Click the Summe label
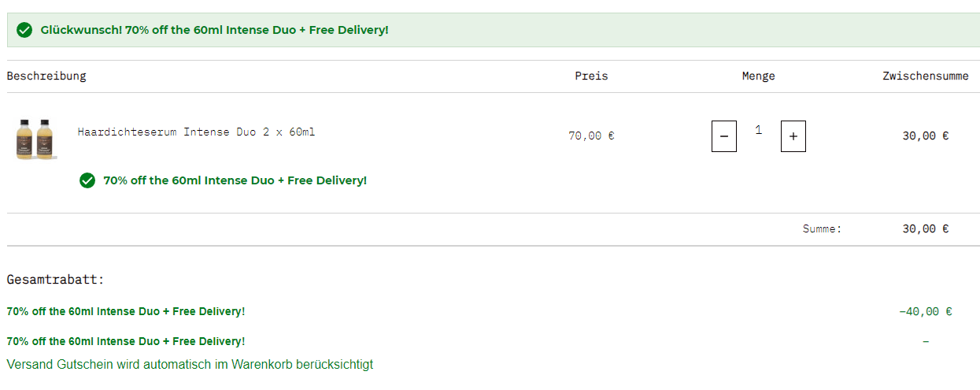The width and height of the screenshot is (980, 390). (822, 229)
